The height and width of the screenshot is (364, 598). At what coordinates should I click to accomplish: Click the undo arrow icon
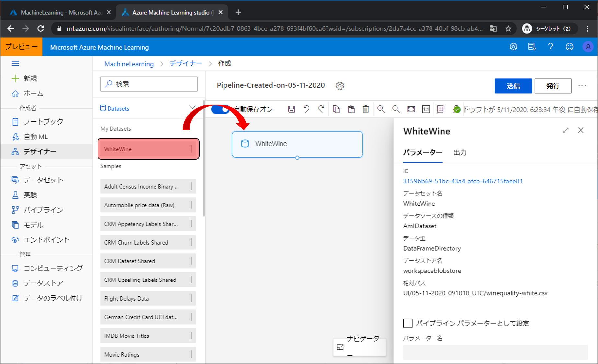coord(306,109)
